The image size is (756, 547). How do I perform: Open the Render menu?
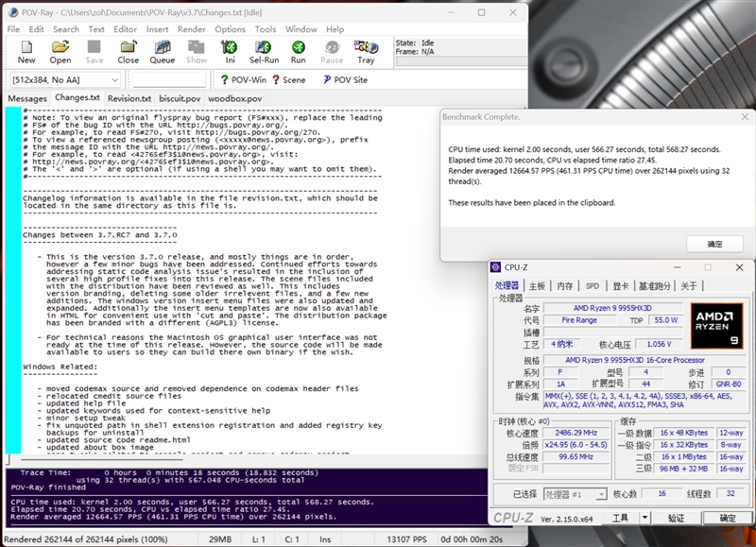(x=192, y=29)
